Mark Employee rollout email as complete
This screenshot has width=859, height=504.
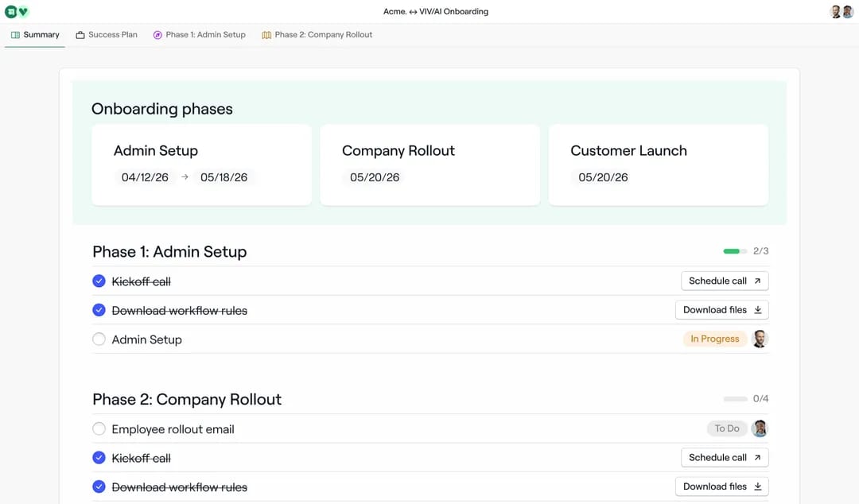[99, 428]
